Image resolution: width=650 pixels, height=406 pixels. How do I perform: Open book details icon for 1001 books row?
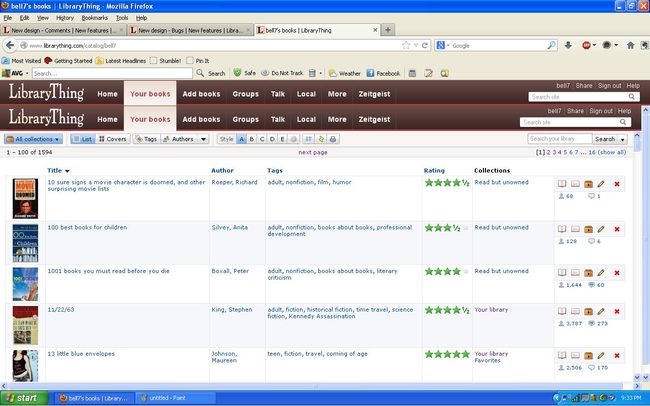pyautogui.click(x=562, y=272)
